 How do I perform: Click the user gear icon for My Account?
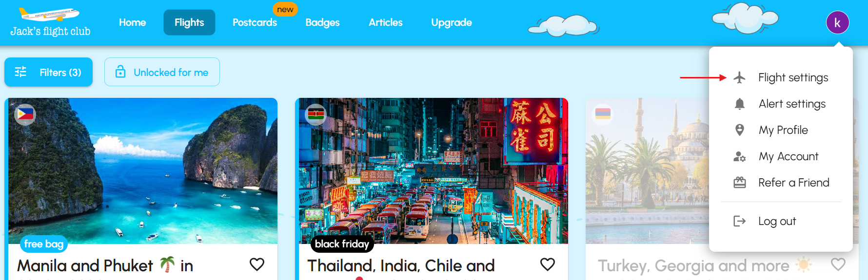click(x=740, y=156)
